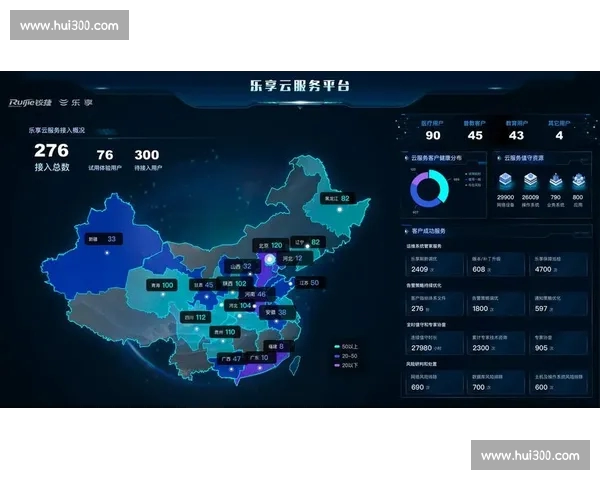Click the 300 pending users statistic
Viewport: 600px width, 480px height.
click(148, 160)
